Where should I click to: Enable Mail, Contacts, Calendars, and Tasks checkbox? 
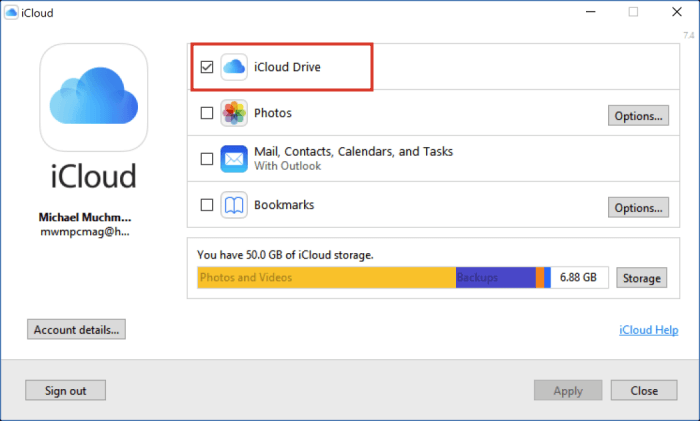(x=207, y=158)
